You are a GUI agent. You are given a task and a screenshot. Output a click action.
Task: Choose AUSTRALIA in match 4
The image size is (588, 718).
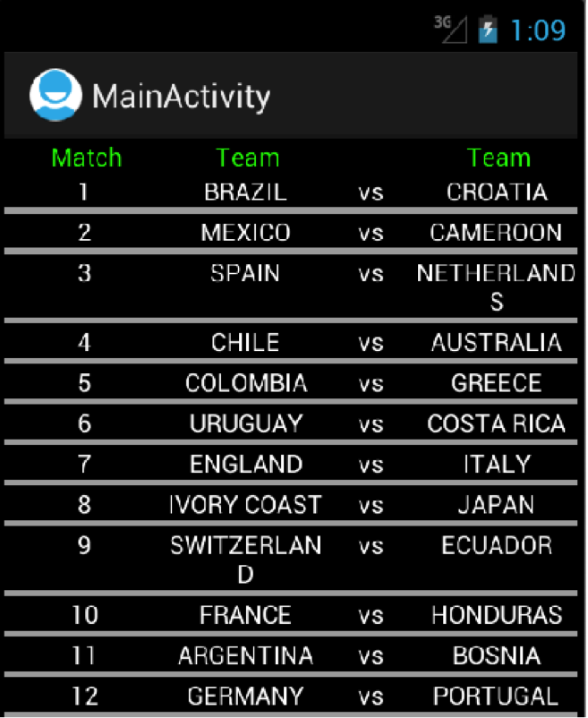(497, 343)
